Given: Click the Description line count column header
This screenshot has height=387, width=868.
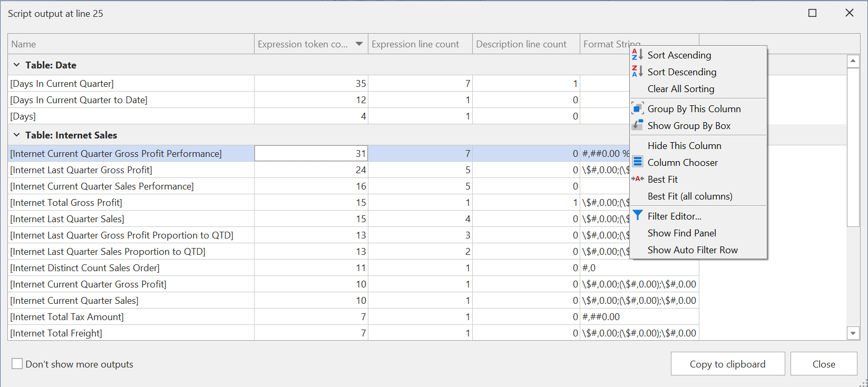Looking at the screenshot, I should click(x=521, y=44).
